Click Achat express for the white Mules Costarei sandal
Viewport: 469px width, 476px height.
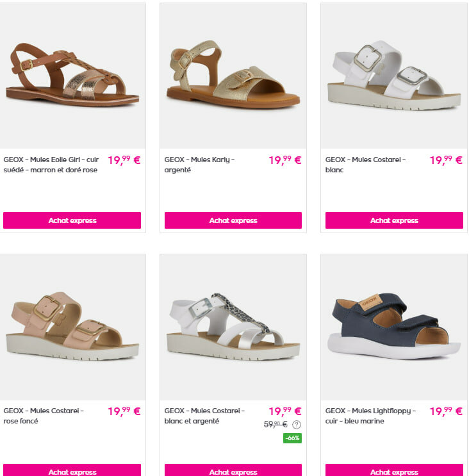(394, 220)
